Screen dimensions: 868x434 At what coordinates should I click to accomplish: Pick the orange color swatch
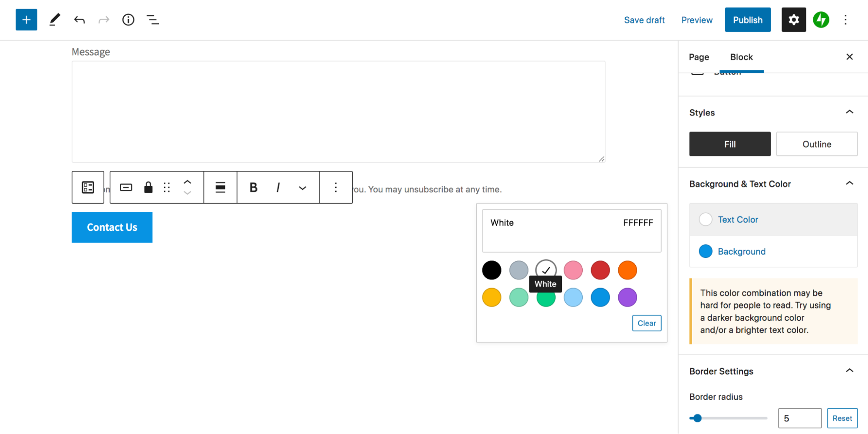627,270
